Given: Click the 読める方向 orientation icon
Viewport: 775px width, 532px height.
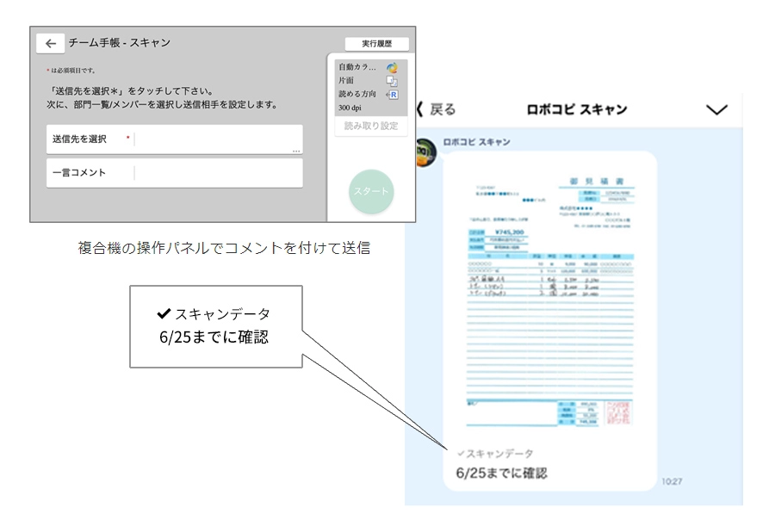Looking at the screenshot, I should (x=392, y=95).
